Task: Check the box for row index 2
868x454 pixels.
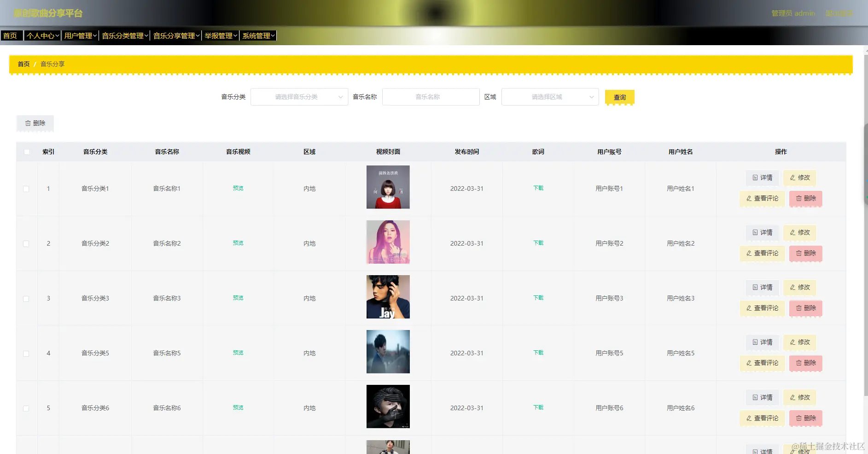Action: (x=26, y=244)
